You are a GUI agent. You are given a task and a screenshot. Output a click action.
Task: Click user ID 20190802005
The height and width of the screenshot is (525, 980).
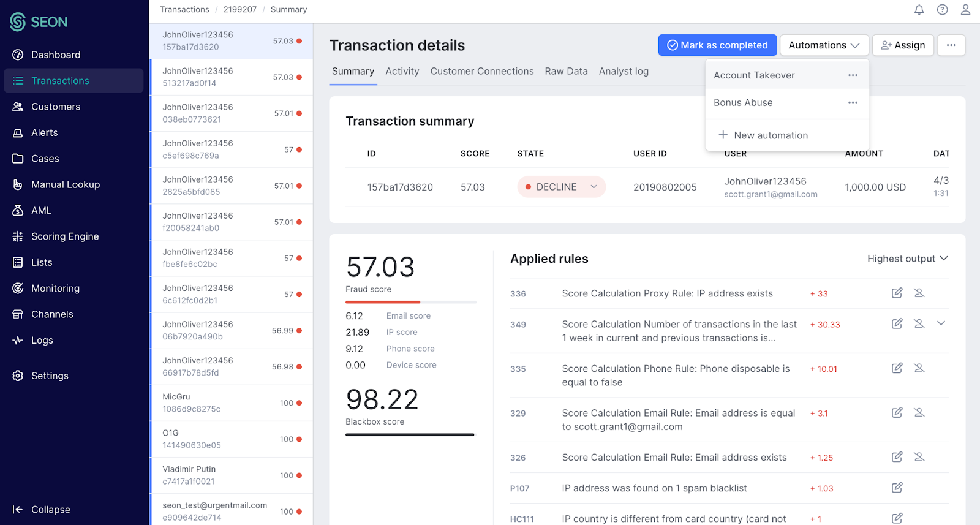pyautogui.click(x=665, y=187)
